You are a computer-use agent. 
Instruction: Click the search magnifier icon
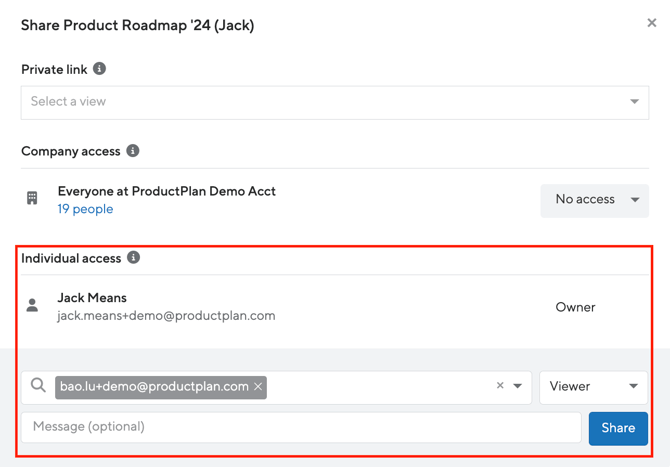coord(38,386)
